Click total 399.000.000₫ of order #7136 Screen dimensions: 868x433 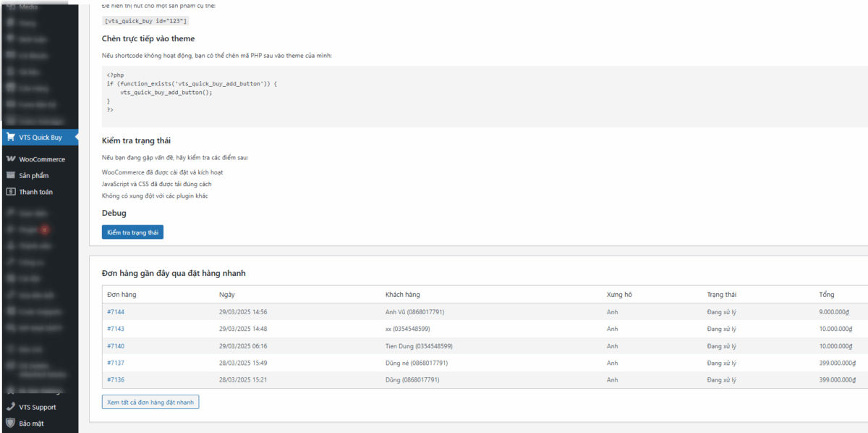click(x=837, y=379)
